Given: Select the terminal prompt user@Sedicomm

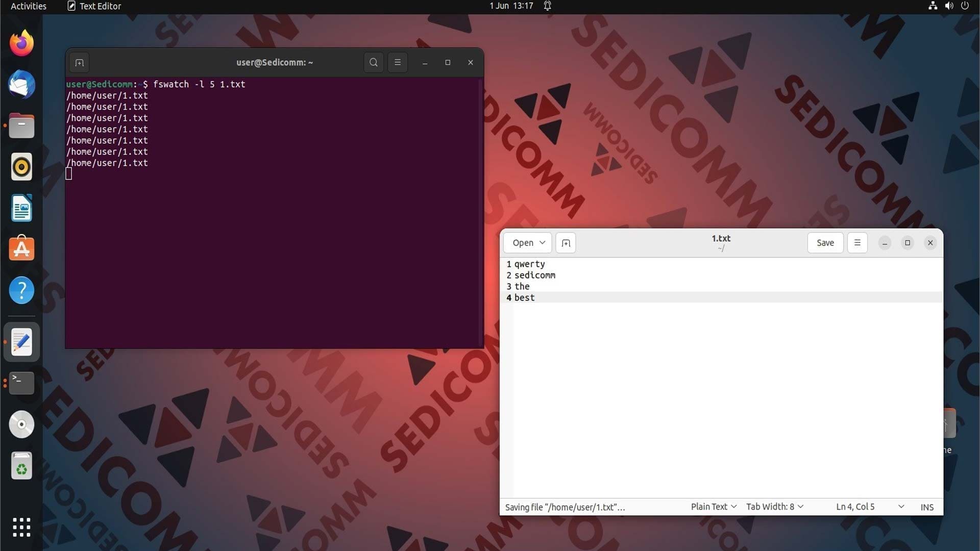Looking at the screenshot, I should click(x=100, y=84).
